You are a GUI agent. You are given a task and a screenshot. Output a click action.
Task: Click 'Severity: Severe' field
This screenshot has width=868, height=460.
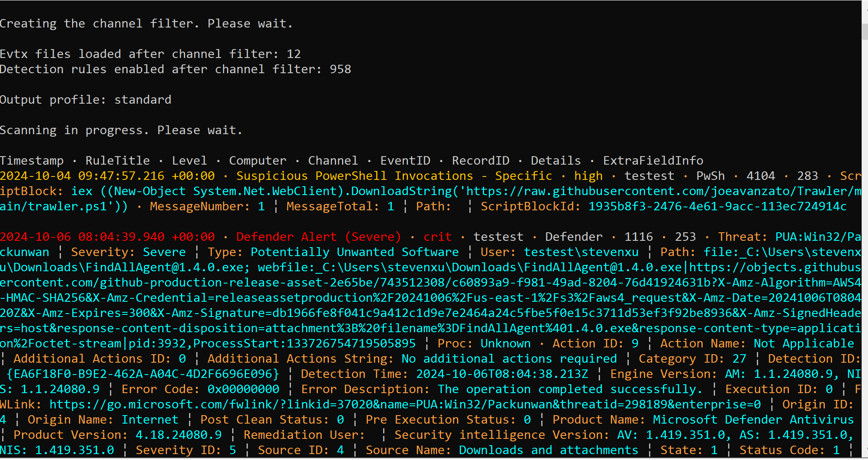[x=128, y=252]
